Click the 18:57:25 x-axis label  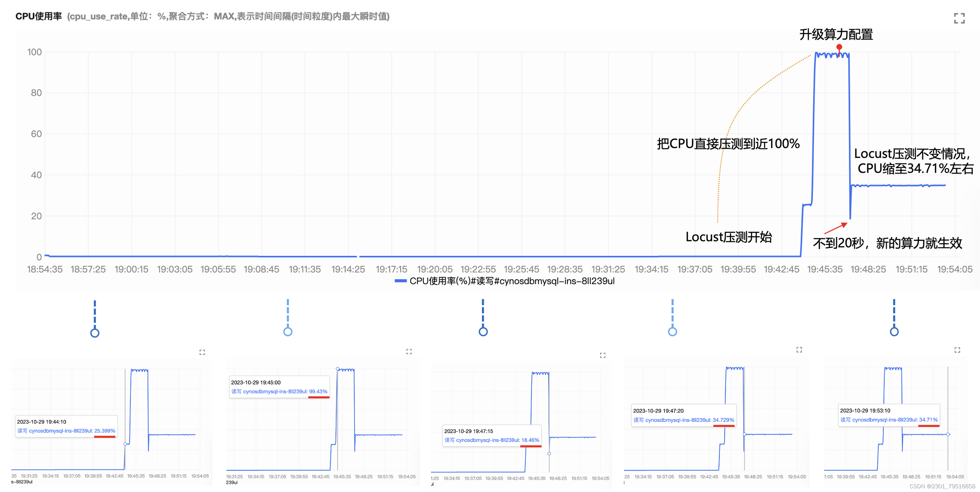tap(88, 269)
